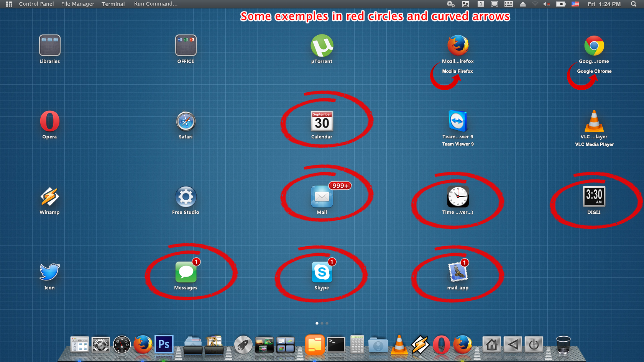Select the first page indicator dot
This screenshot has width=644, height=362.
tap(317, 323)
